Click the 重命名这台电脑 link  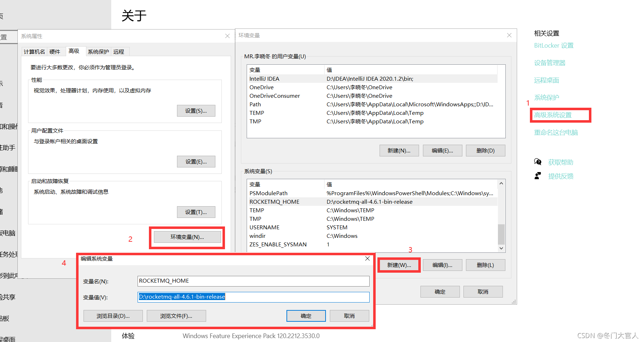pyautogui.click(x=556, y=133)
